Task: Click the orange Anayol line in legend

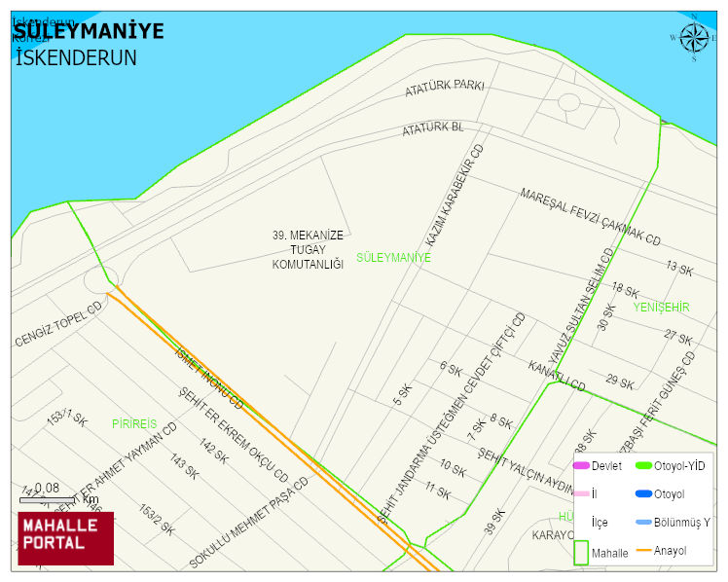Action: pos(643,551)
